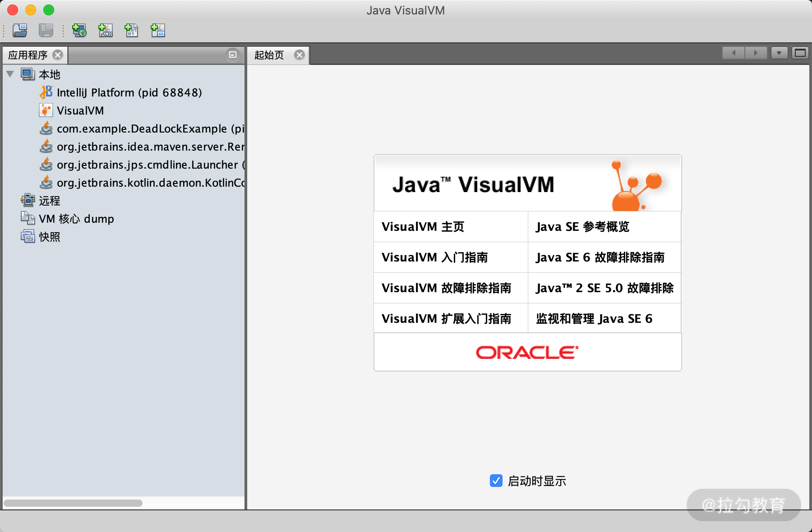Screen dimensions: 812x532
Task: Click the IntelliJ Platform process icon
Action: click(46, 92)
